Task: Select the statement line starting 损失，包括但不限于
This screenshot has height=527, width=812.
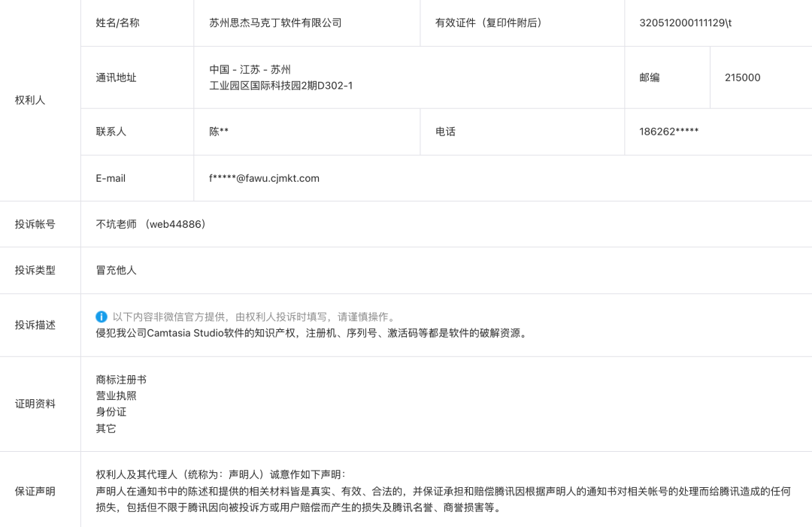Action: 298,507
